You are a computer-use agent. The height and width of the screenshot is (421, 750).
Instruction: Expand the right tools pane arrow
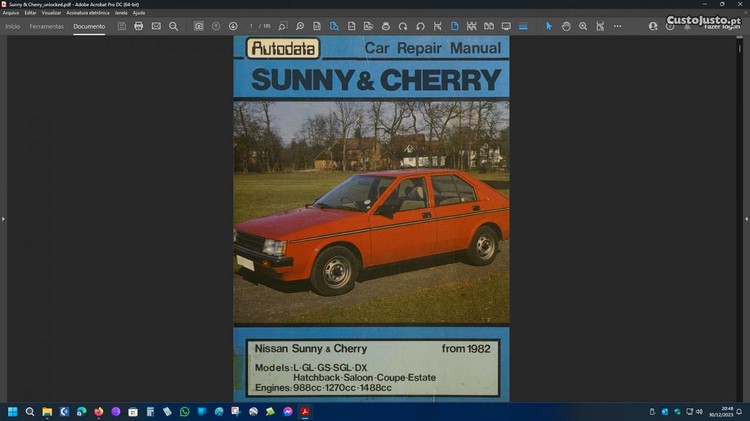[746, 218]
